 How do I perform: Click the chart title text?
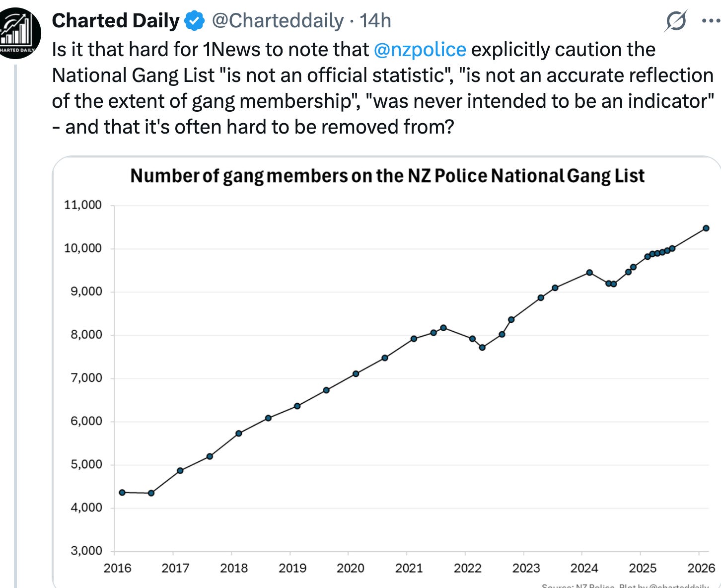click(387, 176)
